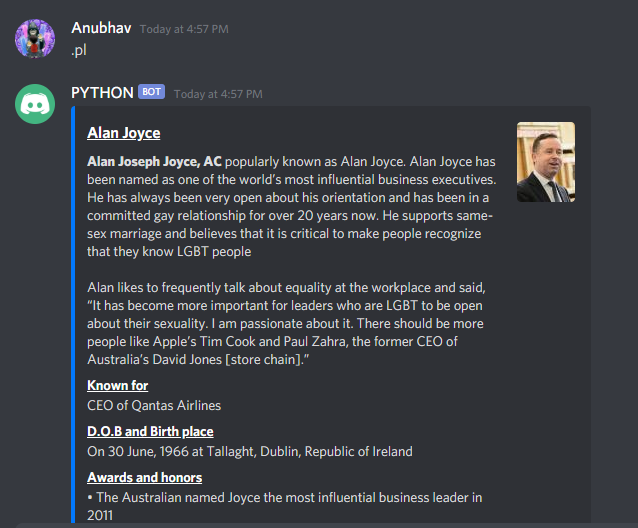The width and height of the screenshot is (638, 528).
Task: Open Anubhav's profile avatar
Action: pos(35,39)
